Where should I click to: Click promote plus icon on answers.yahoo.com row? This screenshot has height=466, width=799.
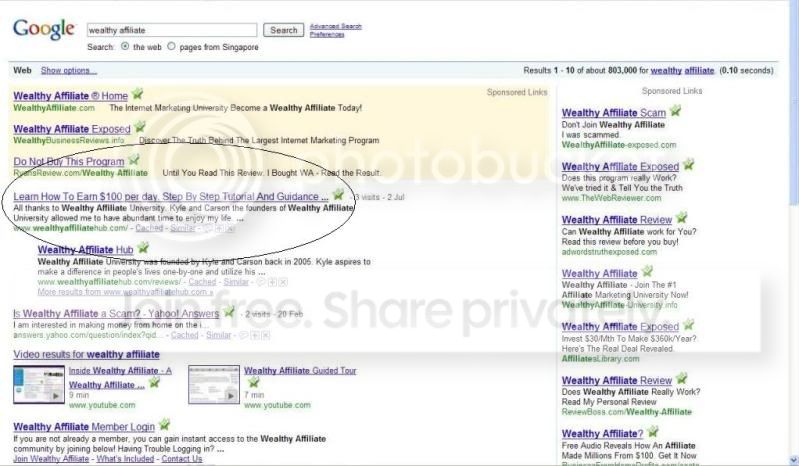coord(255,335)
